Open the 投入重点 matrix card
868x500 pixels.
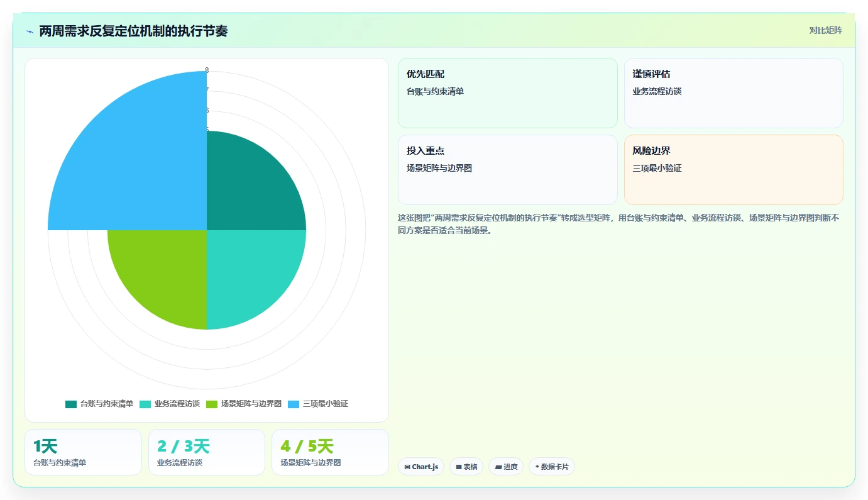[508, 170]
